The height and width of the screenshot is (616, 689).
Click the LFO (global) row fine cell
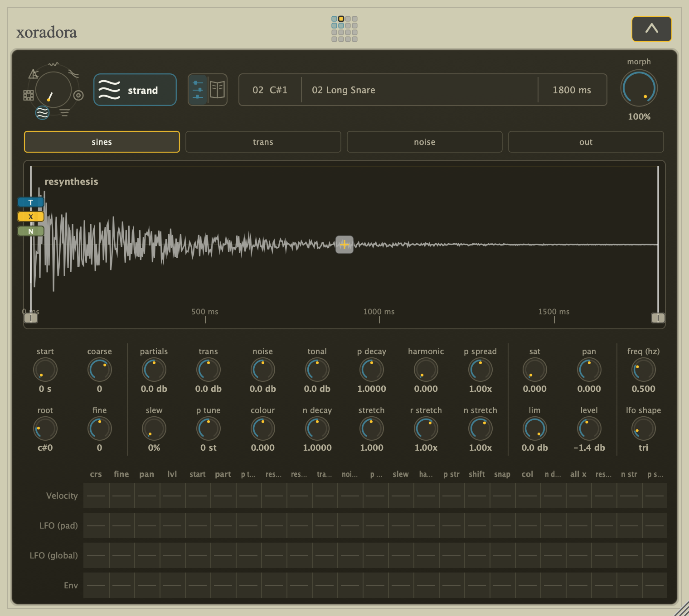[x=121, y=555]
